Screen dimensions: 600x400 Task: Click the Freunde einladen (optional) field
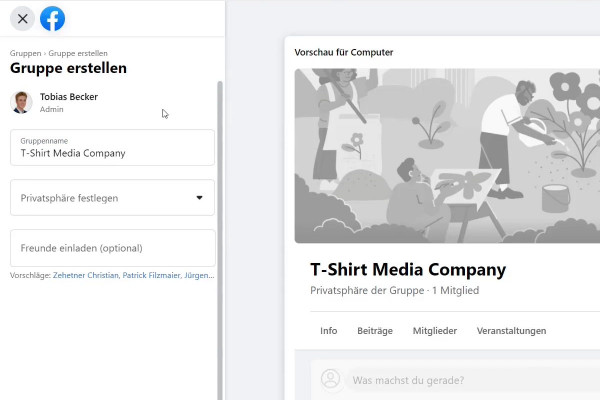tap(112, 248)
